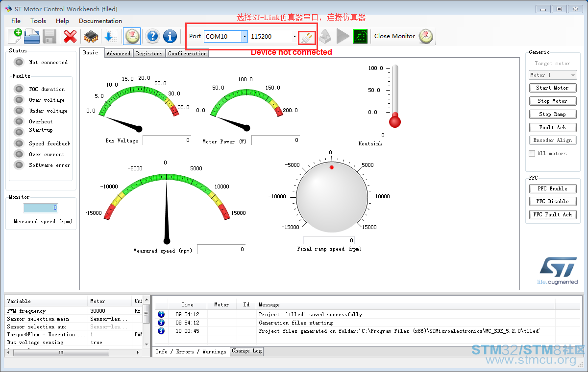Switch to the Basic tab
The width and height of the screenshot is (588, 372).
click(92, 53)
